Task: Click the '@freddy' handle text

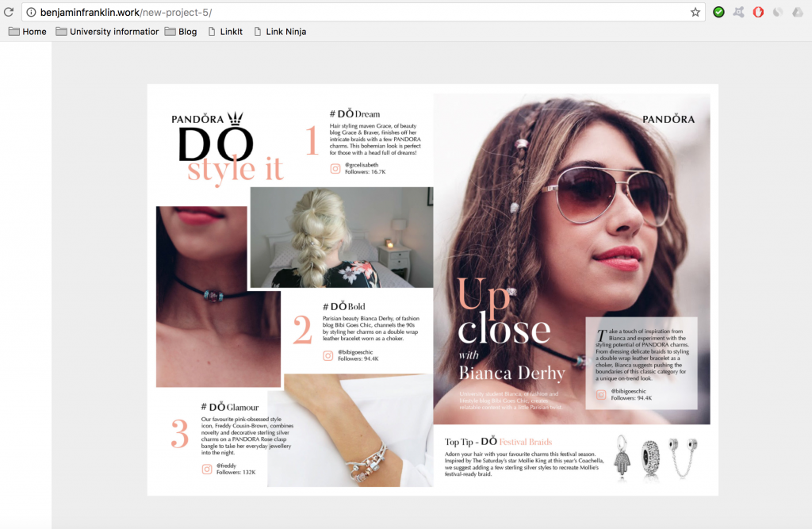Action: 226,466
